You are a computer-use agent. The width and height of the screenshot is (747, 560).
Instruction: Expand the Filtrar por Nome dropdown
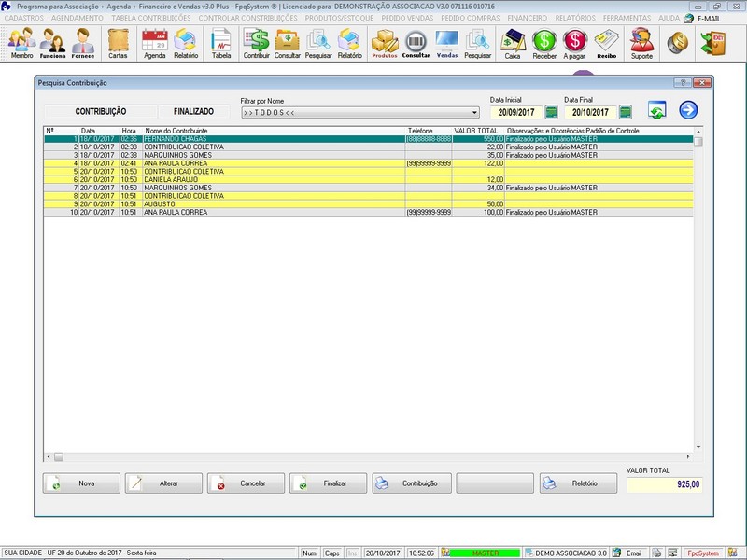(474, 113)
